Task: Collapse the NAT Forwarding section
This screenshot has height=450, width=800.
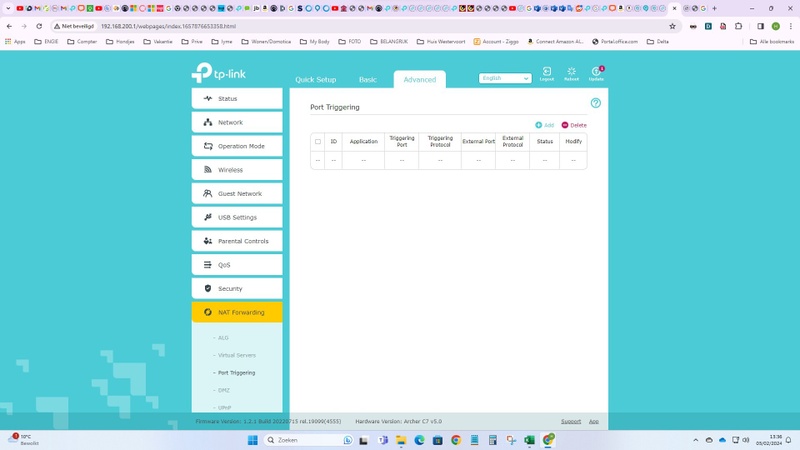Action: click(237, 312)
